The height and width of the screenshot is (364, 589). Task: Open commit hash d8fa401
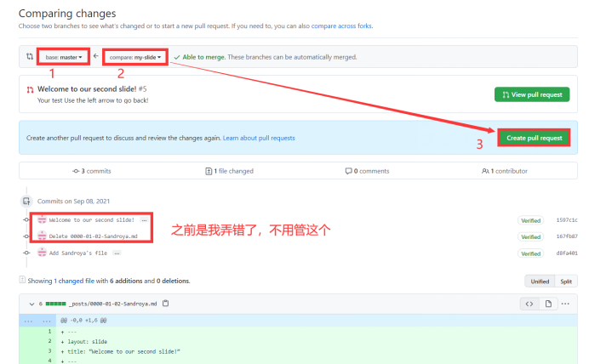[567, 253]
